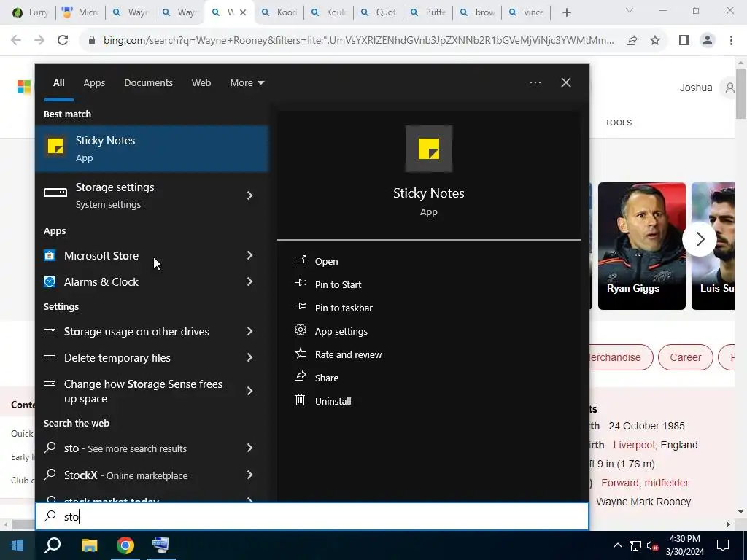The width and height of the screenshot is (747, 560).
Task: Reload the Bing page in Chrome
Action: 63,40
